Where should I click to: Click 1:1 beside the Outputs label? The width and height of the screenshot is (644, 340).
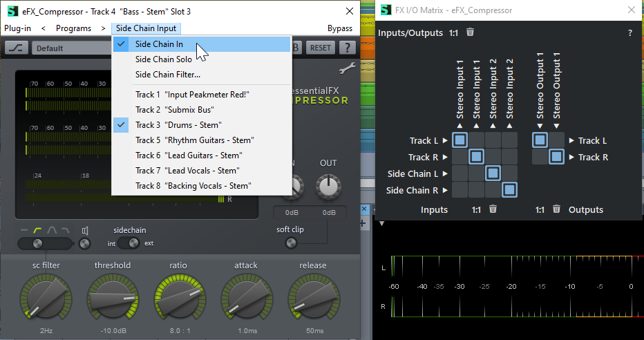point(540,210)
